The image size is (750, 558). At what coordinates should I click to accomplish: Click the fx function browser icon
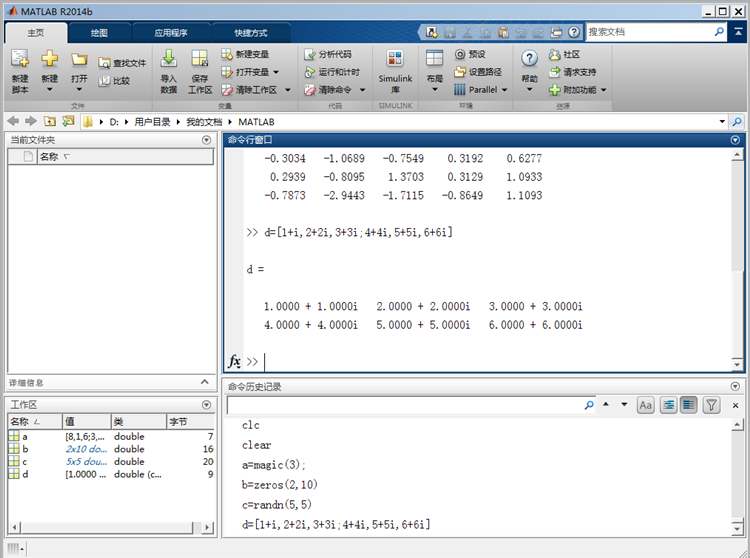click(235, 361)
